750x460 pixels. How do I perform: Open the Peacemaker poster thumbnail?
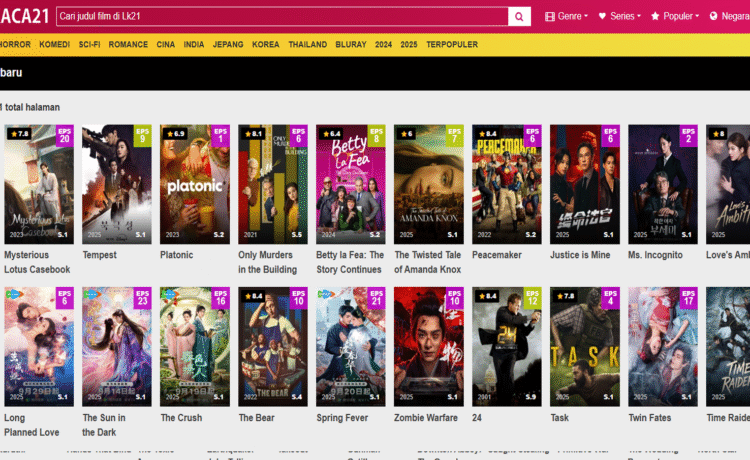coord(506,184)
